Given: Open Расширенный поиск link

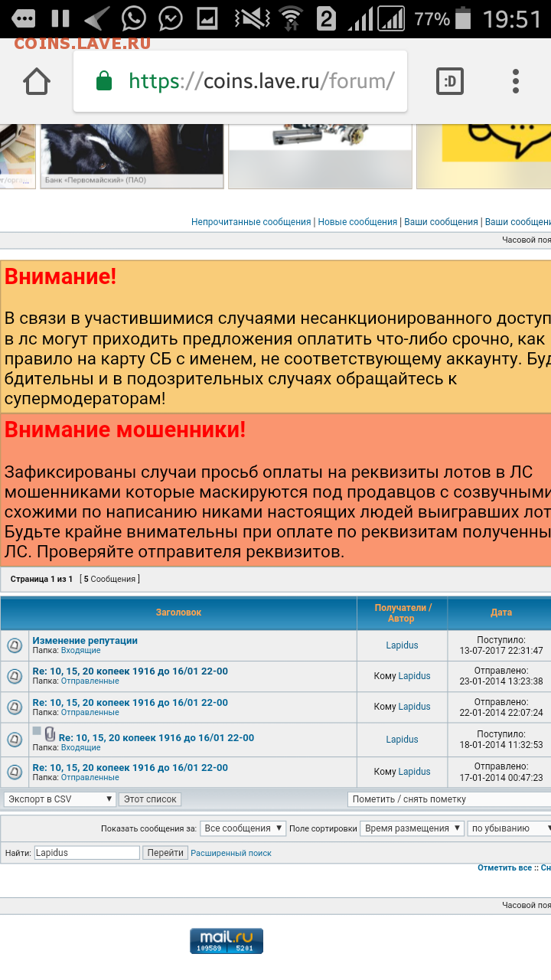Looking at the screenshot, I should pyautogui.click(x=231, y=853).
